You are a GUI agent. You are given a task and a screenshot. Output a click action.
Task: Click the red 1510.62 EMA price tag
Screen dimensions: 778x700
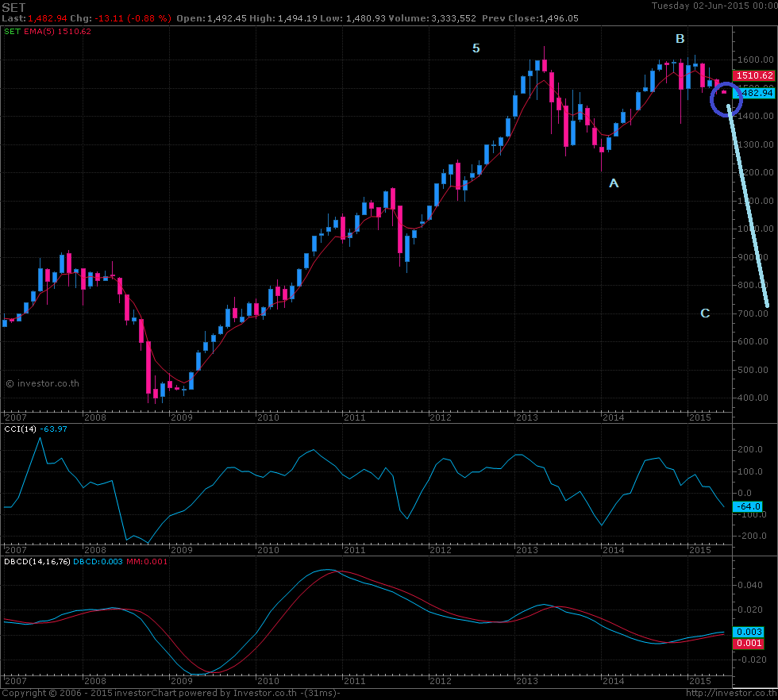753,75
